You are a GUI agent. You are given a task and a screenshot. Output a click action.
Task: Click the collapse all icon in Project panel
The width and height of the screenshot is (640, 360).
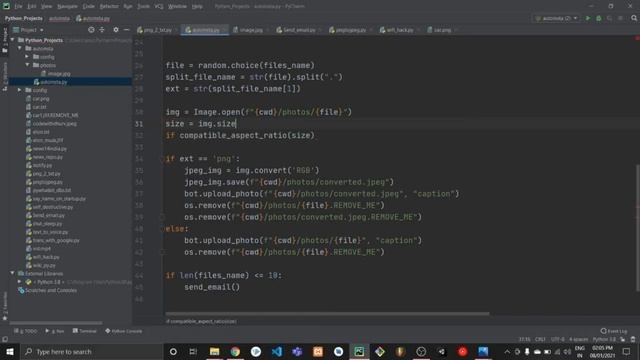tap(102, 30)
